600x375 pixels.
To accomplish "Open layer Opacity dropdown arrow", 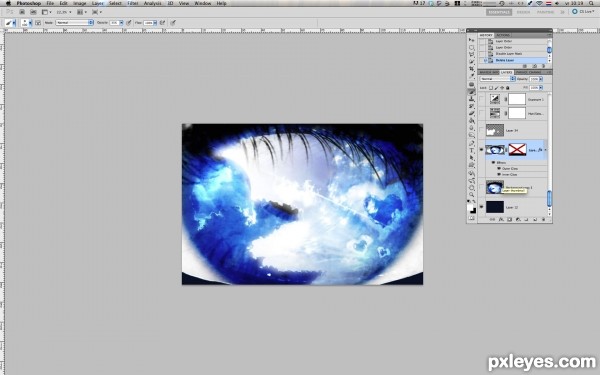I will pyautogui.click(x=541, y=79).
